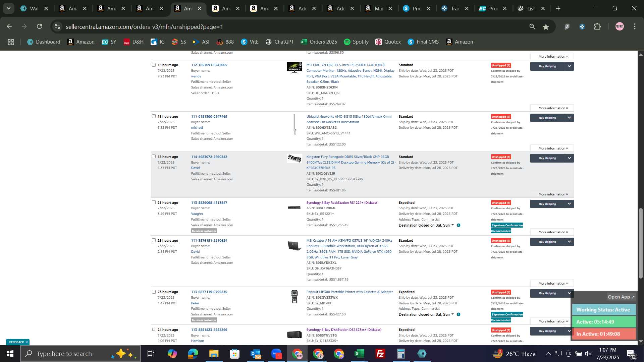Open Outlook from the taskbar
The width and height of the screenshot is (644, 362).
[x=256, y=354]
